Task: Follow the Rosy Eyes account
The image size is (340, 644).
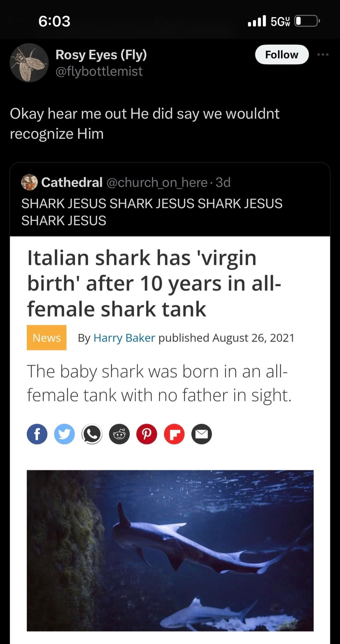Action: [x=282, y=55]
